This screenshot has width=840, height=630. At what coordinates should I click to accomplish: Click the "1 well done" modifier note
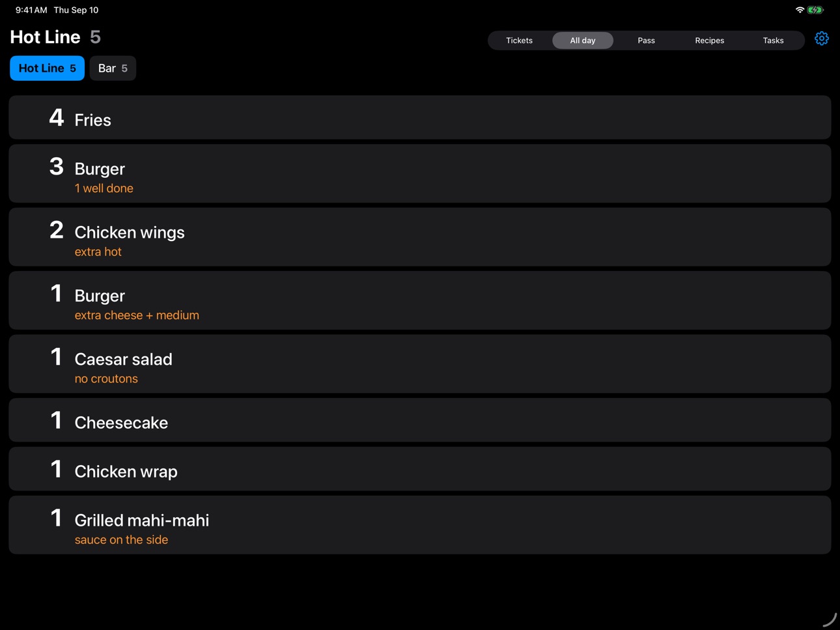(x=104, y=188)
